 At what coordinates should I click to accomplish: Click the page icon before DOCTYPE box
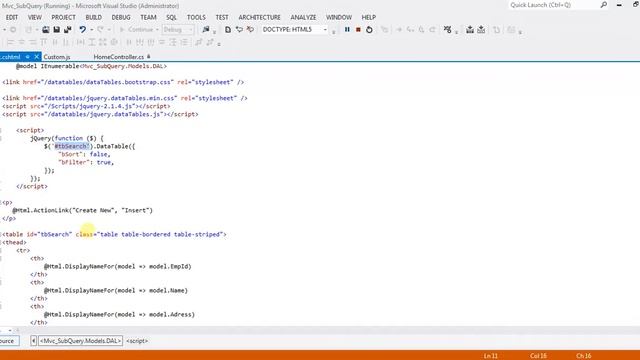[x=228, y=29]
